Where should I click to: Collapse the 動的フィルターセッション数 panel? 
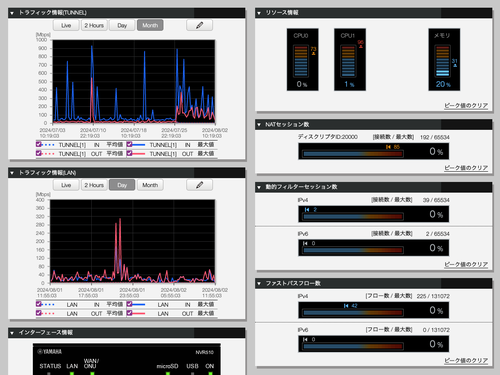pyautogui.click(x=259, y=187)
